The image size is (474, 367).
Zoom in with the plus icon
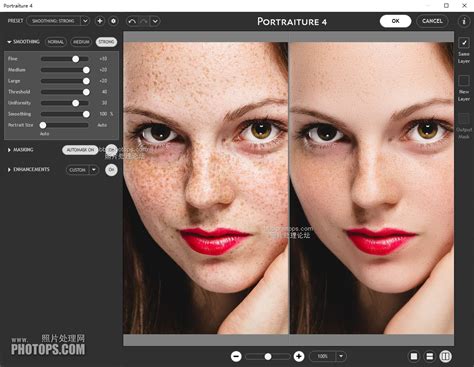pyautogui.click(x=299, y=357)
